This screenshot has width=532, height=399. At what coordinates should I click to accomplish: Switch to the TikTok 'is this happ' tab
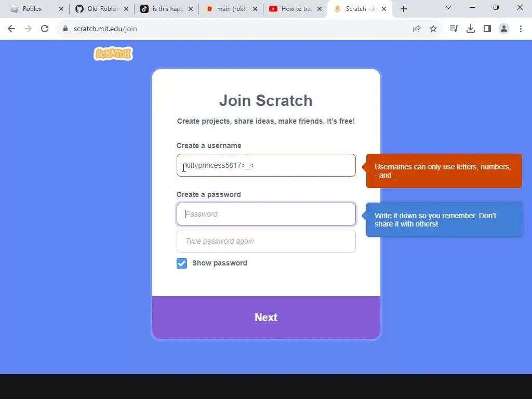[166, 9]
